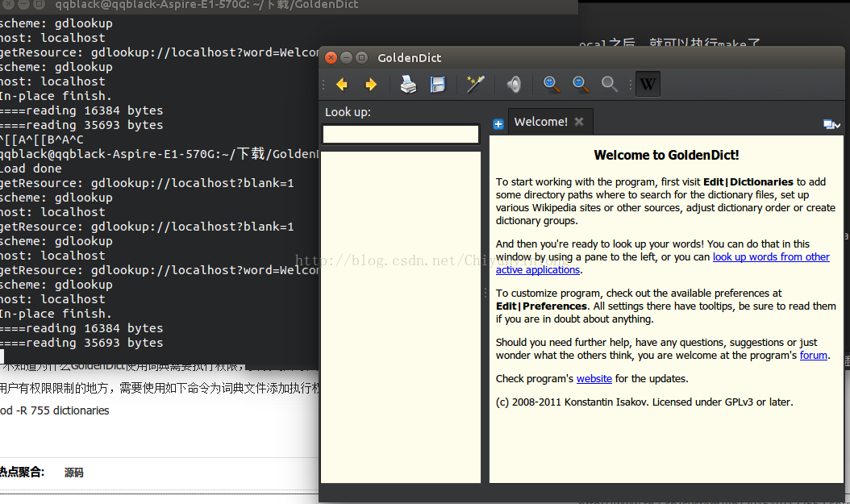
Task: Open the tab list dropdown
Action: pos(831,124)
